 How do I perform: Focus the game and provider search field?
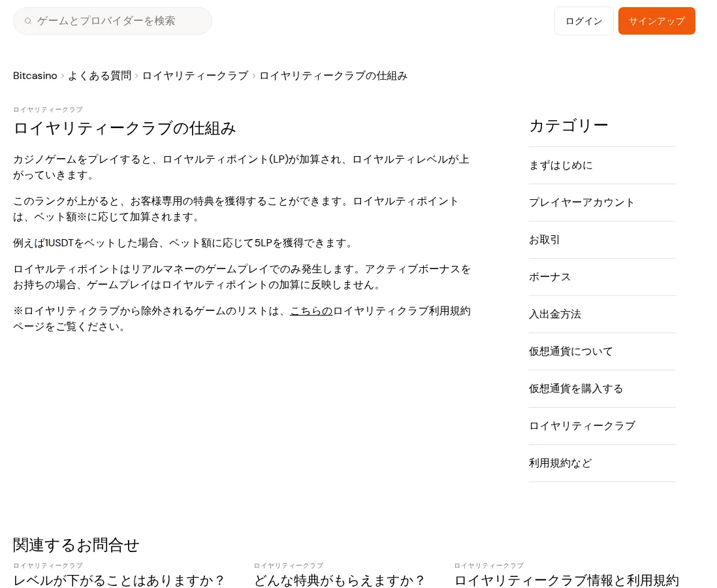point(112,21)
